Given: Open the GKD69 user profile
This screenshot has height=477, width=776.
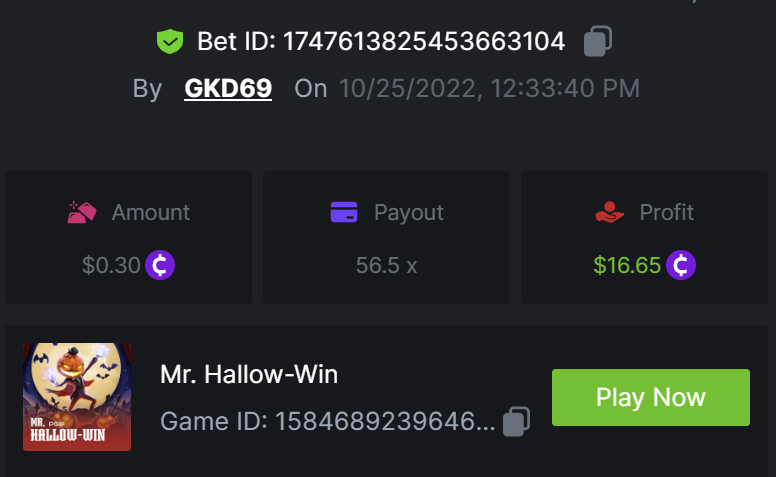Looking at the screenshot, I should (228, 89).
